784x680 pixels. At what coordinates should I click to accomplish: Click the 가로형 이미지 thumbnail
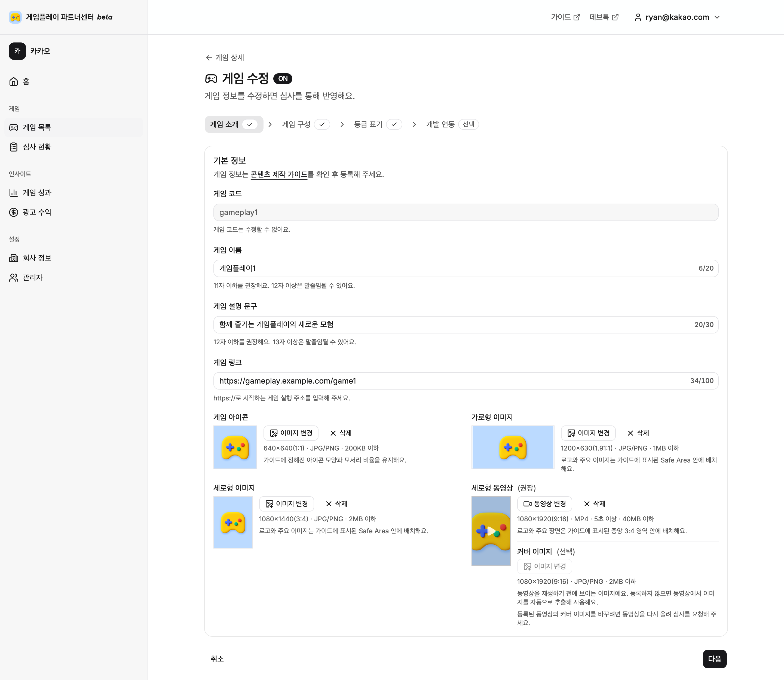513,447
